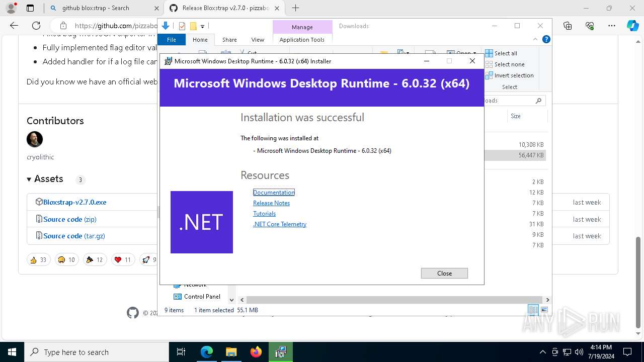Open the Copilot sidebar icon

(632, 26)
